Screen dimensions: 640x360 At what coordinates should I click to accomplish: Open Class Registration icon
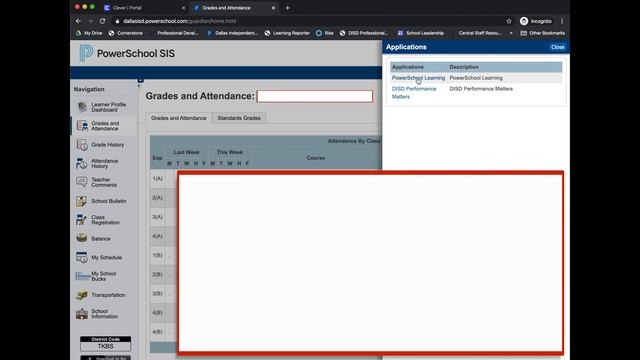click(x=81, y=220)
